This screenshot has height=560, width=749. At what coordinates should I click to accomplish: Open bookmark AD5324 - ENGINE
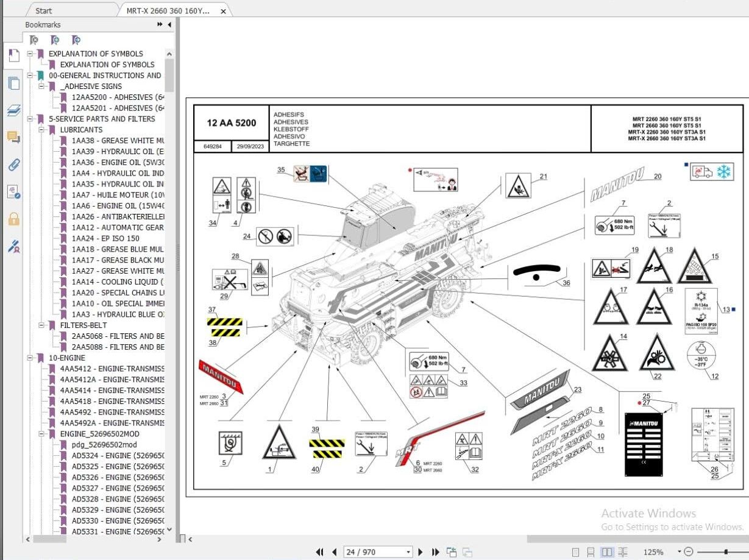tap(118, 456)
